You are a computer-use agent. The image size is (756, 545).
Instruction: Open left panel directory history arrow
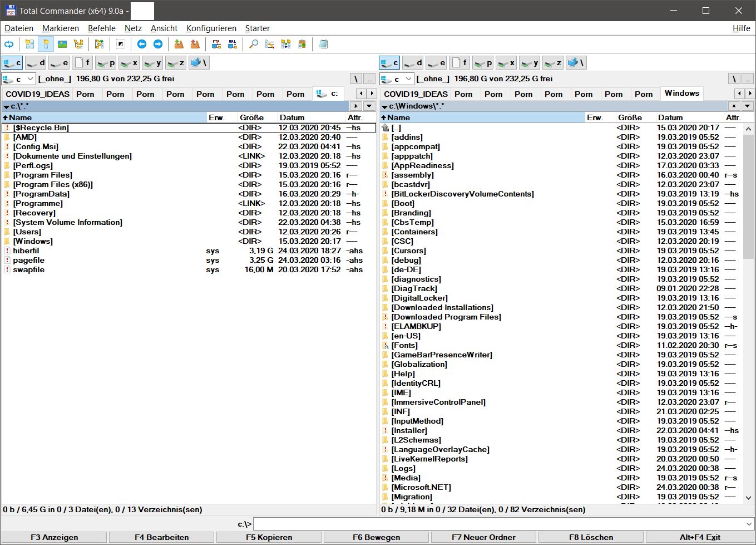369,106
